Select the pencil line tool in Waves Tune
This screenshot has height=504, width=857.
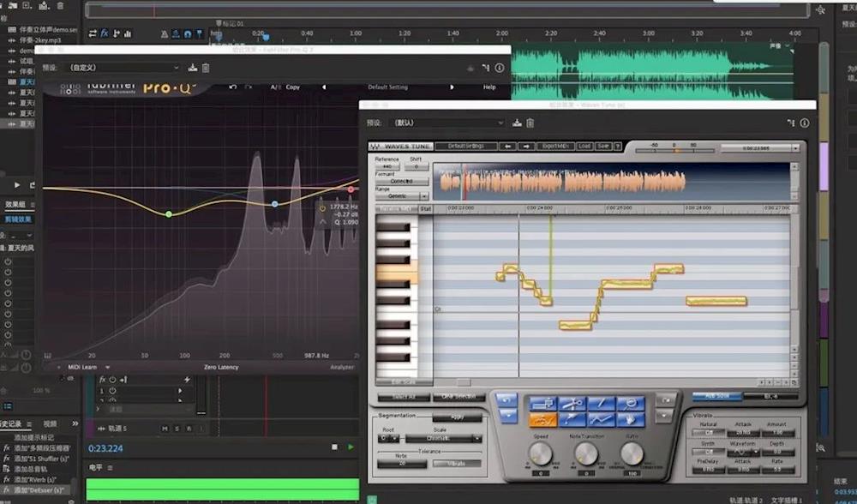pos(602,404)
